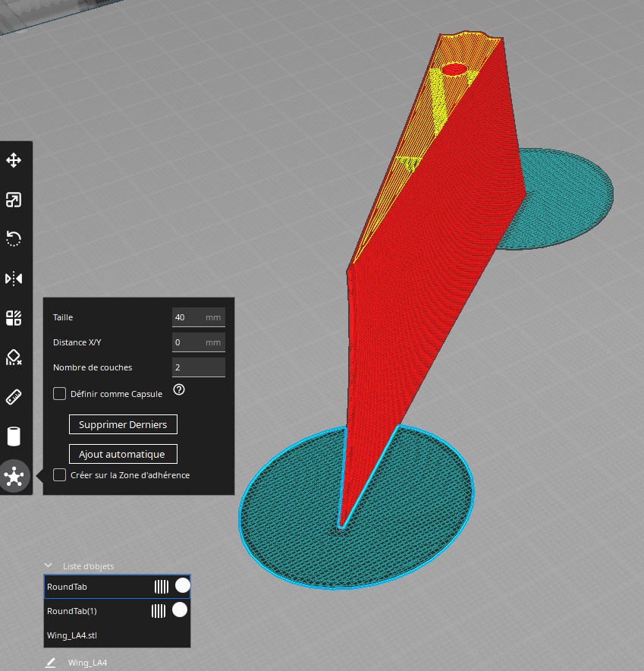Collapse the Liste d'objets panel
Image resolution: width=644 pixels, height=671 pixels.
tap(49, 565)
